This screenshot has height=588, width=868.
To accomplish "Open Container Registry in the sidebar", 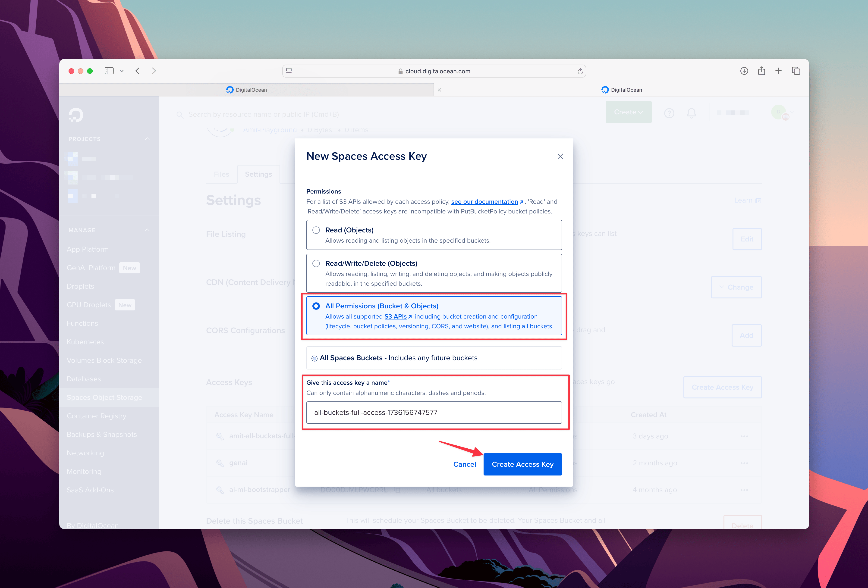I will 96,416.
